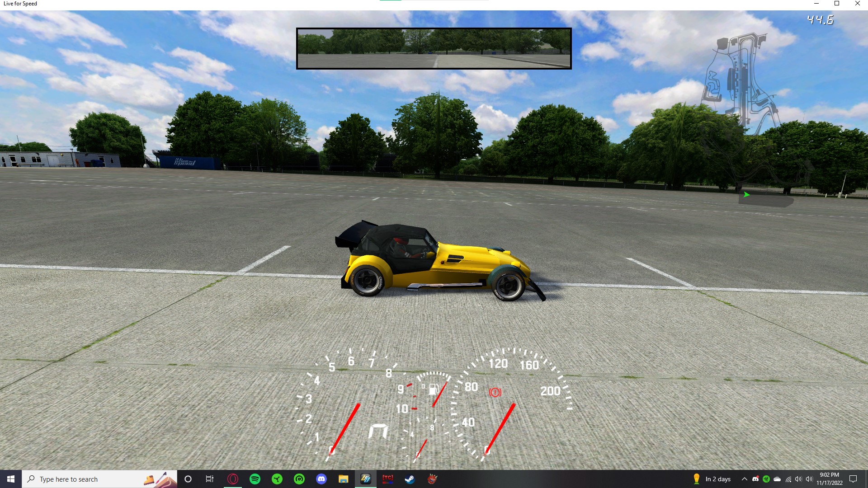Expand hidden system tray icons chevron
The height and width of the screenshot is (488, 868).
coord(744,479)
